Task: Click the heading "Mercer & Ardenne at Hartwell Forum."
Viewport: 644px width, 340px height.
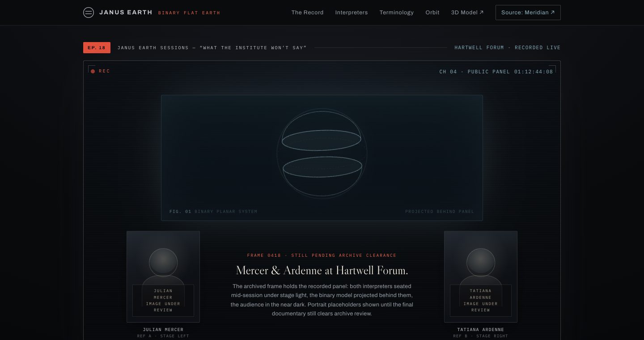Action: (x=322, y=270)
